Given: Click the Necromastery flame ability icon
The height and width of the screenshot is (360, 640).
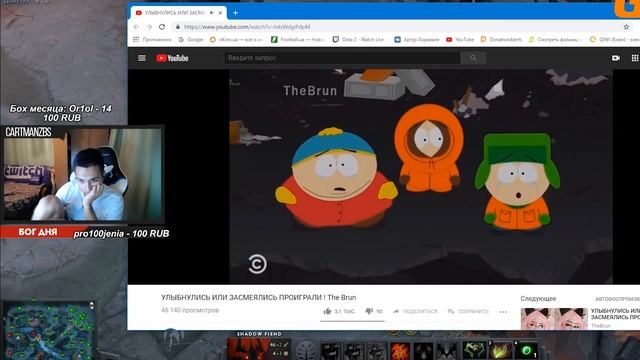Looking at the screenshot, I should pos(400,351).
